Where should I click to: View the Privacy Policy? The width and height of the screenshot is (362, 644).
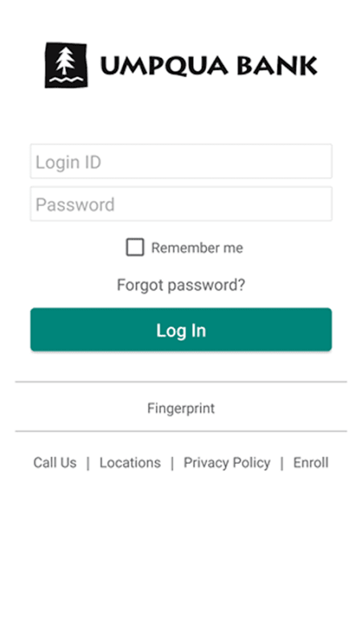tap(227, 462)
